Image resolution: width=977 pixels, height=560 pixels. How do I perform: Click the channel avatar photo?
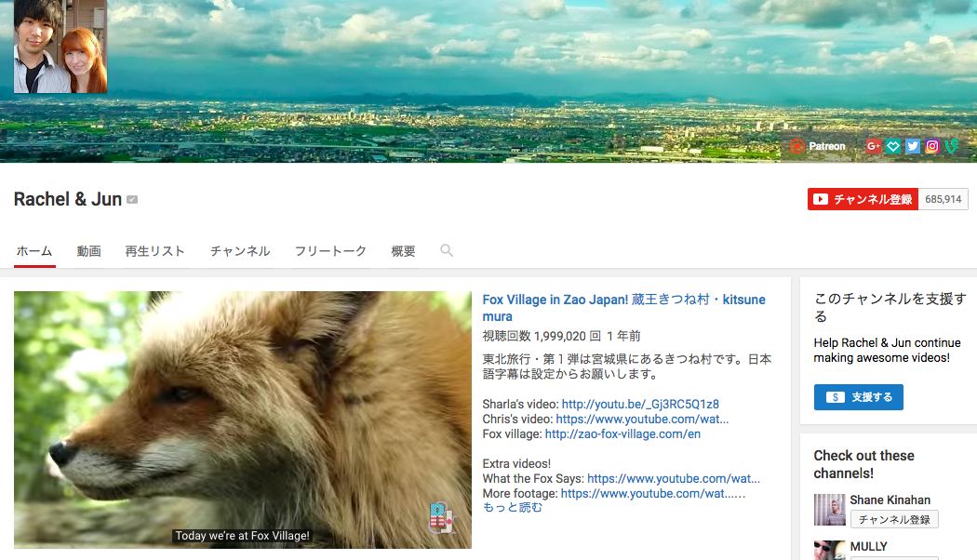[x=60, y=47]
